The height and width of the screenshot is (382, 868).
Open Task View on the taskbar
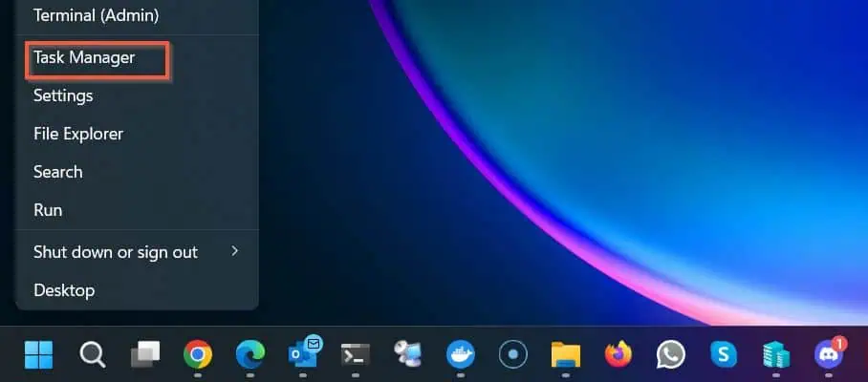pos(145,354)
